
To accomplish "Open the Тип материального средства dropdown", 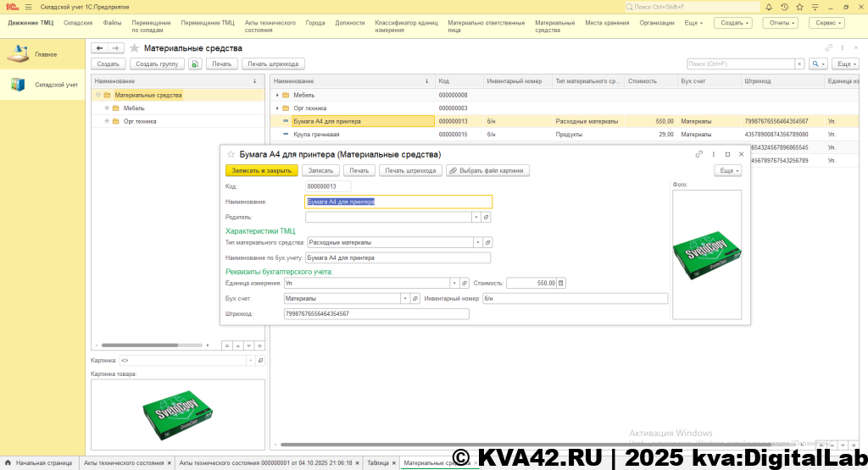I will point(476,242).
